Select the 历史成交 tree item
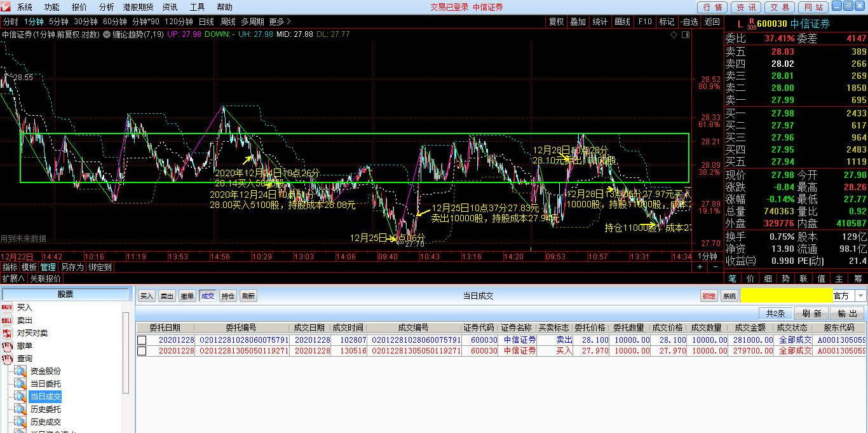 coord(46,422)
